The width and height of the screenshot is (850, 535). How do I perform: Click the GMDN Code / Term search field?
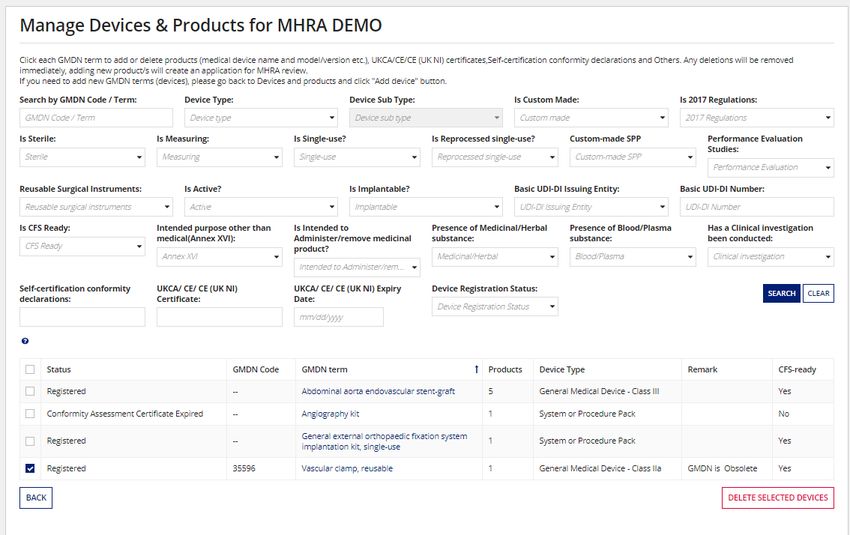(x=96, y=118)
